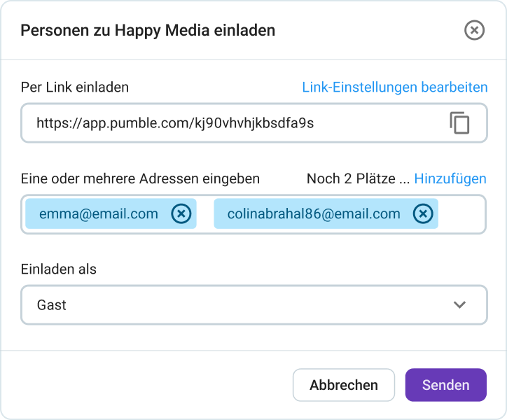Click the pumble invite URL text

[175, 123]
